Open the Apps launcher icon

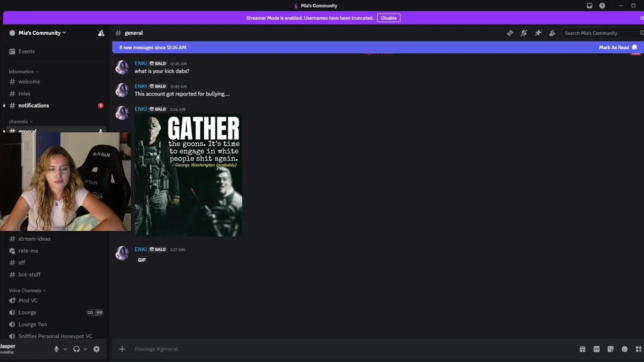click(x=639, y=349)
